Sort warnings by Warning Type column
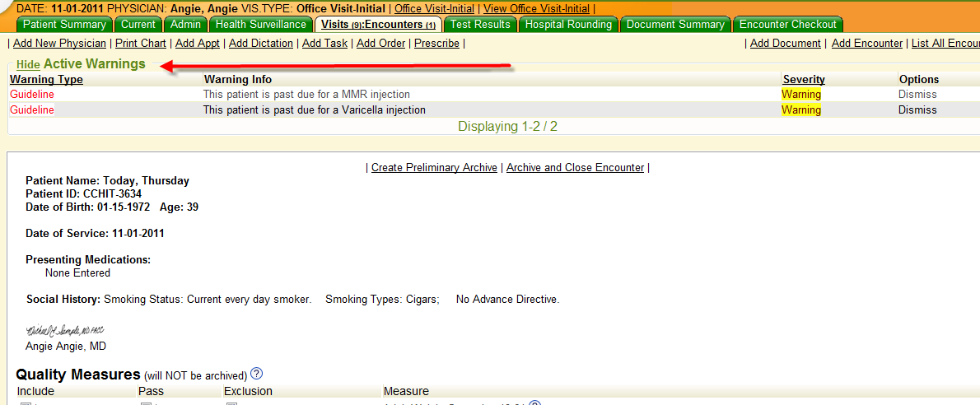Image resolution: width=980 pixels, height=405 pixels. pos(46,80)
